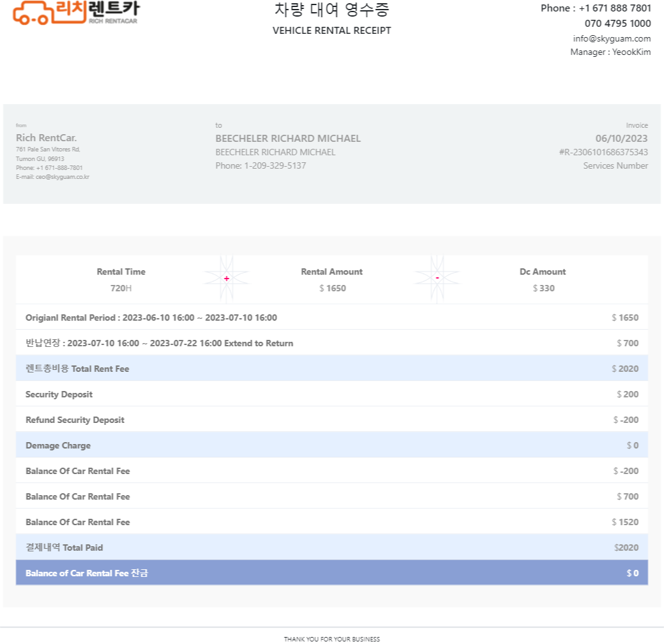
Task: Click the 결제내역 Total Paid label
Action: (64, 548)
